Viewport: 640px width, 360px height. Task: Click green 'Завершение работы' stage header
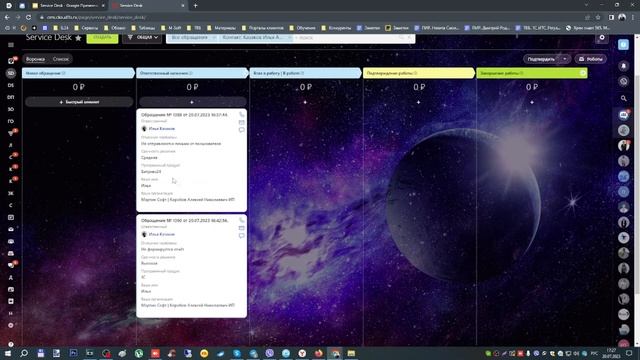point(532,73)
